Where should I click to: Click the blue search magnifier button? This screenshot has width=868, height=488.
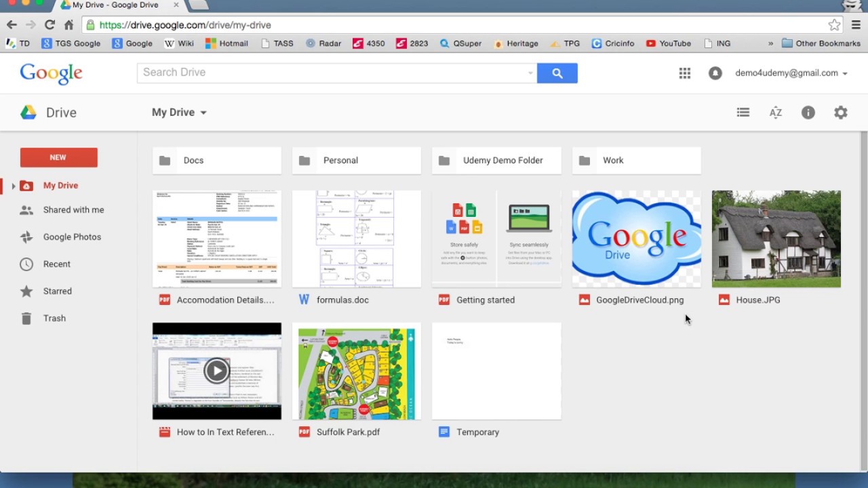(557, 73)
